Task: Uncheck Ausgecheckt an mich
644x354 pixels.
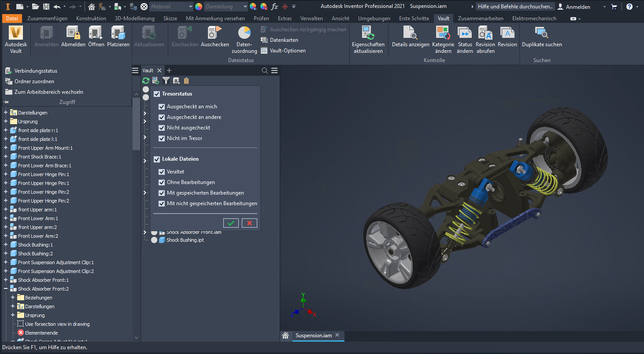Action: tap(162, 107)
